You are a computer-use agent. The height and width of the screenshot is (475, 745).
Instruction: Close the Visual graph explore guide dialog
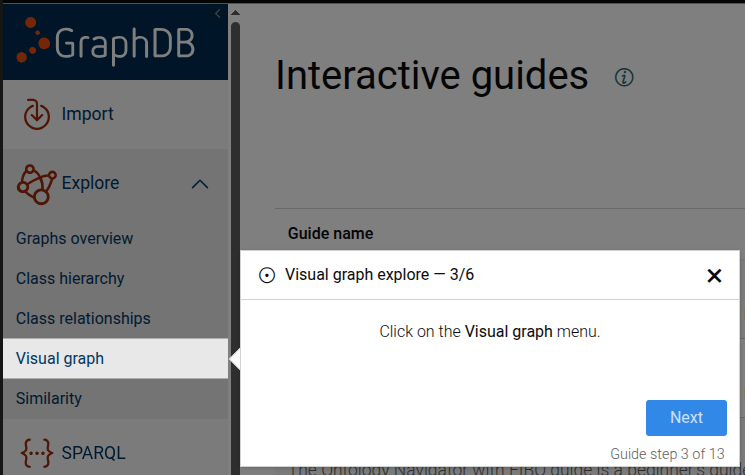coord(714,276)
